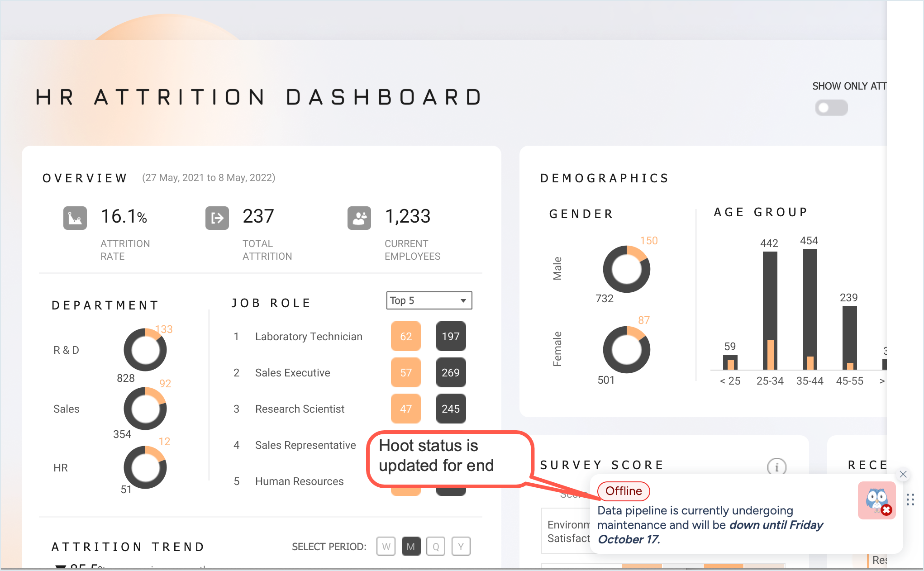Click the orange 62 attrition swatch
This screenshot has width=924, height=571.
click(x=406, y=336)
